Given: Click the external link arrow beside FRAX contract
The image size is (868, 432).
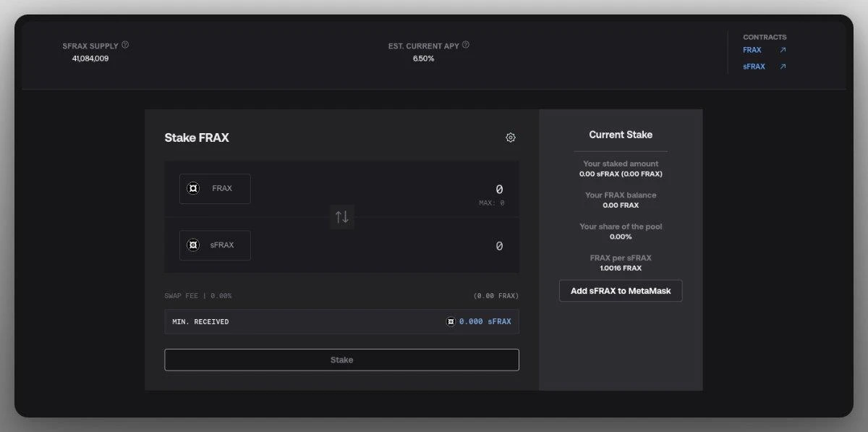Looking at the screenshot, I should pyautogui.click(x=782, y=49).
